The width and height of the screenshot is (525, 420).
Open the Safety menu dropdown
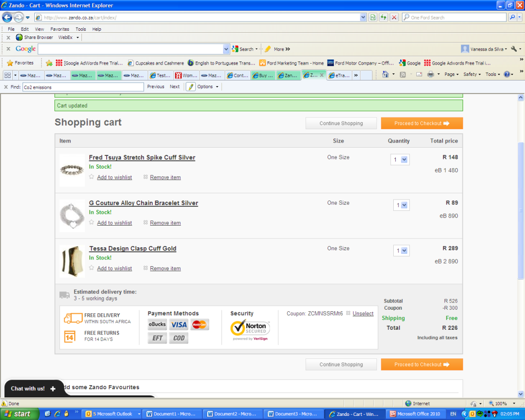click(x=472, y=74)
